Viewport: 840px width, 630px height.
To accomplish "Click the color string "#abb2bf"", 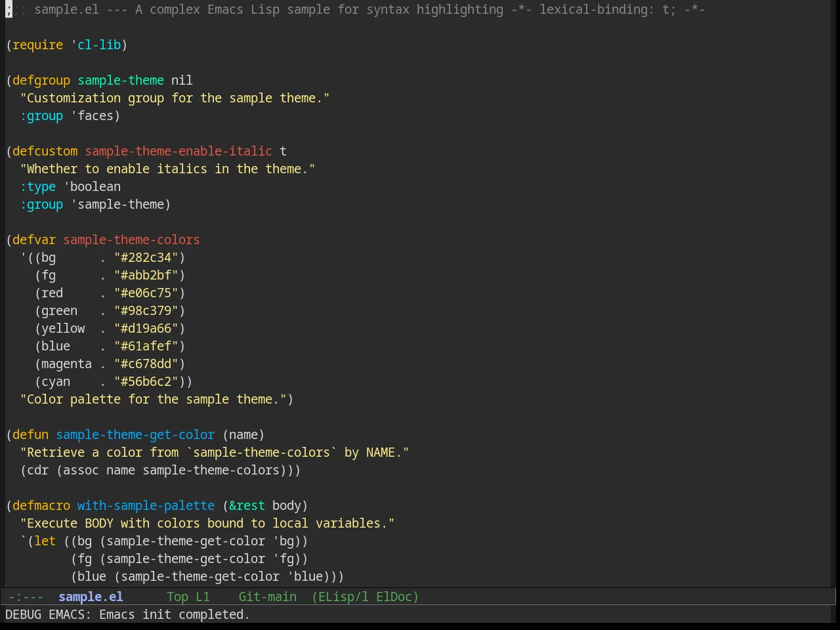I will point(146,275).
